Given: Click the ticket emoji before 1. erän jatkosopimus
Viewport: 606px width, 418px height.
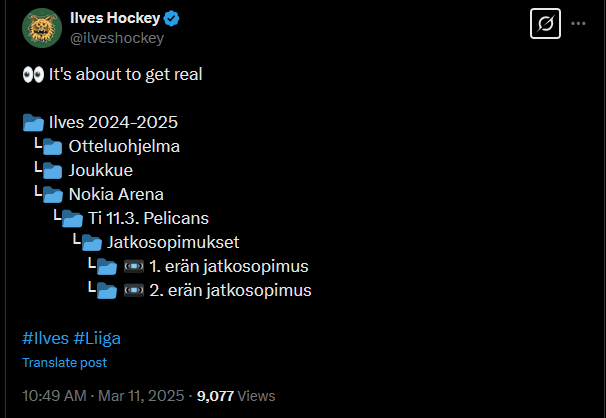Looking at the screenshot, I should pos(134,266).
